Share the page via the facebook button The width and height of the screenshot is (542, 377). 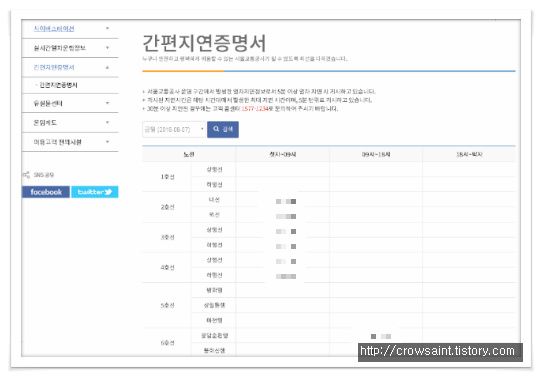point(46,192)
